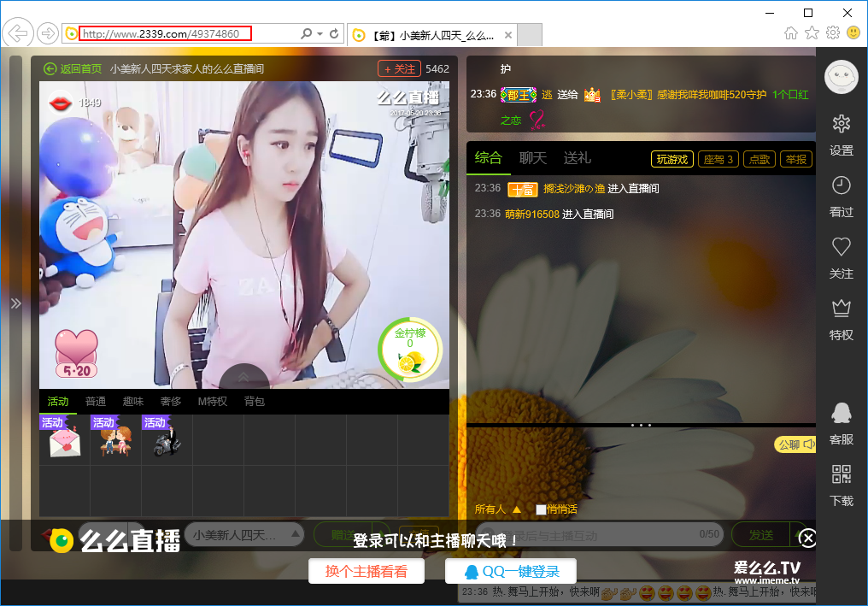The image size is (868, 606).
Task: Enable the 悄悄话 whisper checkbox
Action: tap(541, 509)
